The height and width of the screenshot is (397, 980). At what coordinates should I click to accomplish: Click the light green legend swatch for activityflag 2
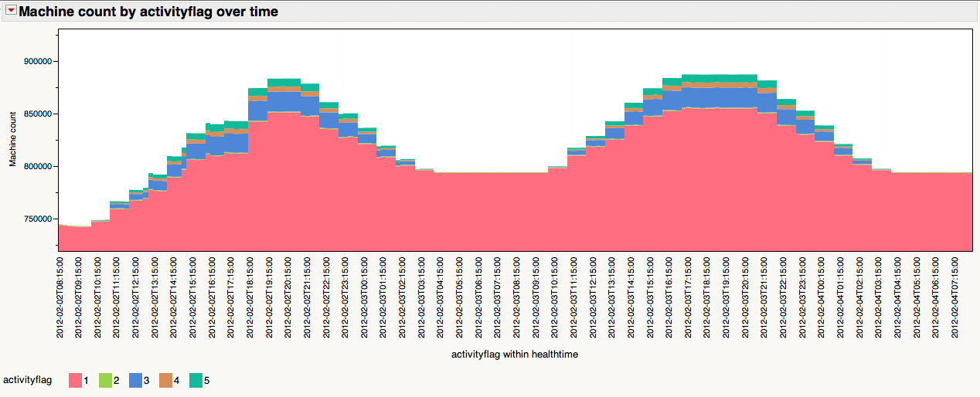tap(105, 380)
